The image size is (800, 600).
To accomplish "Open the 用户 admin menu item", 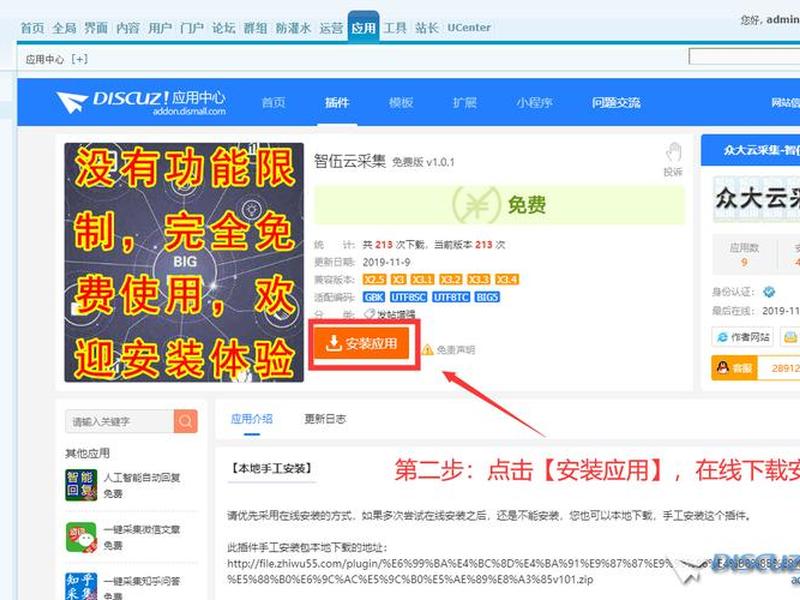I will [x=160, y=28].
